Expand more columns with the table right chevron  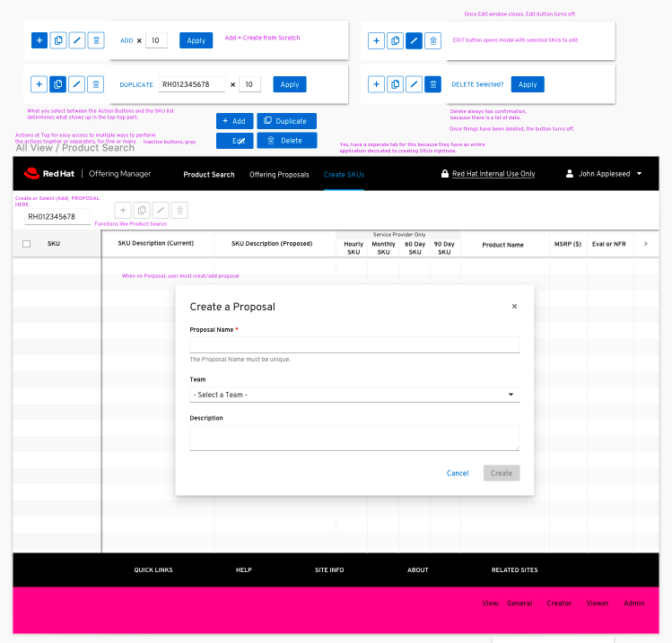click(x=646, y=244)
